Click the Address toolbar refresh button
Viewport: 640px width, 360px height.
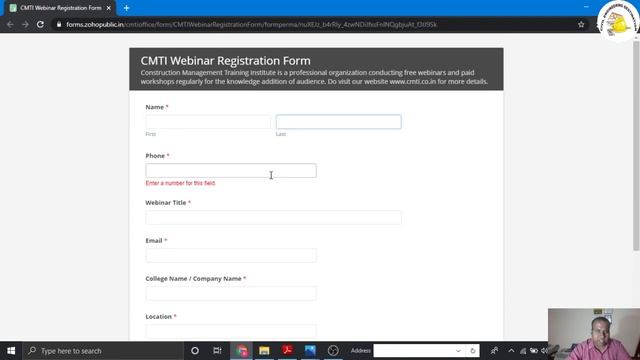[473, 351]
